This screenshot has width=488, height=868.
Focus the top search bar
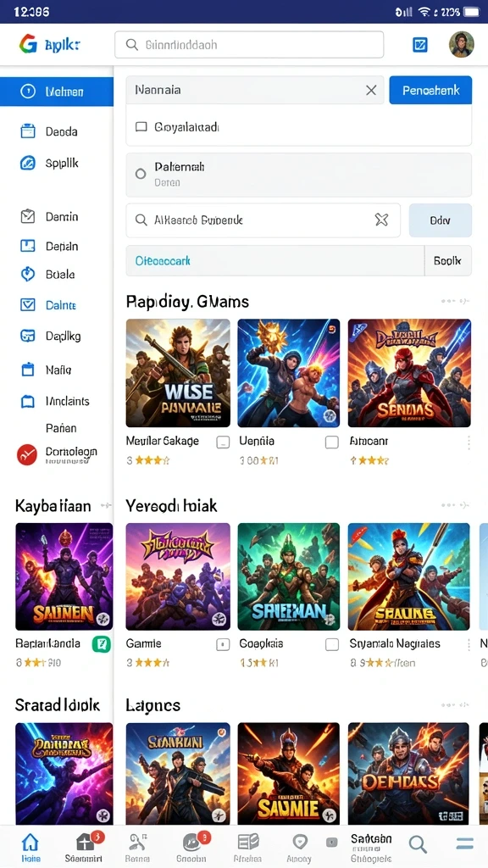[x=249, y=45]
